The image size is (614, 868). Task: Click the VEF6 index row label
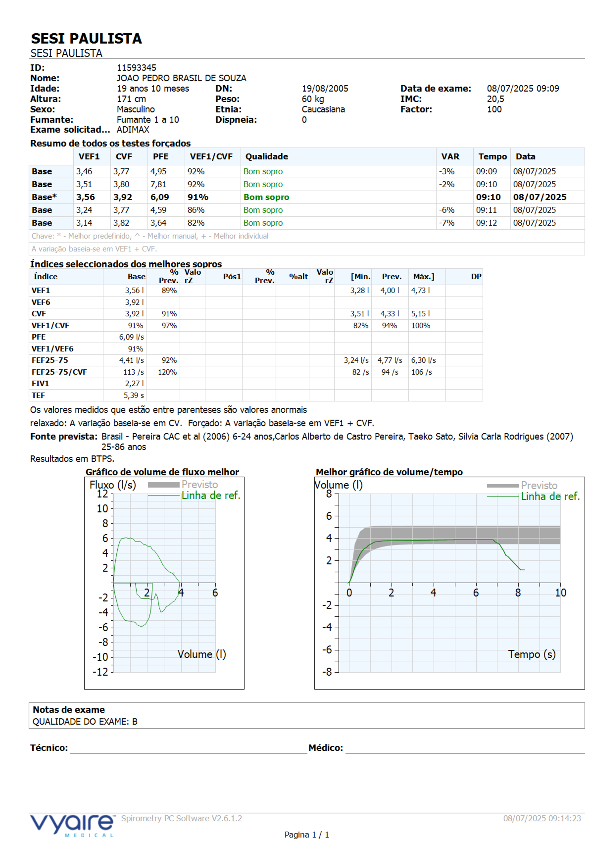tap(41, 302)
